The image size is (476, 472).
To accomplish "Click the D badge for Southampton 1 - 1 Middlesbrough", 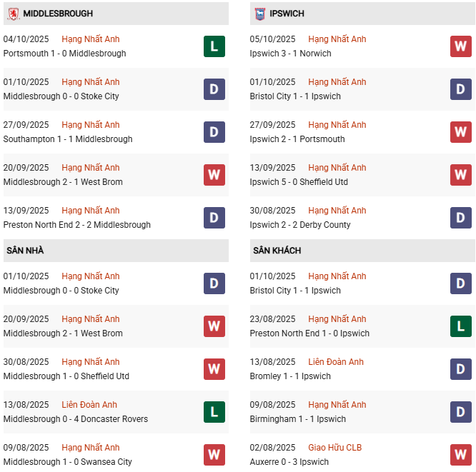I will [x=214, y=132].
